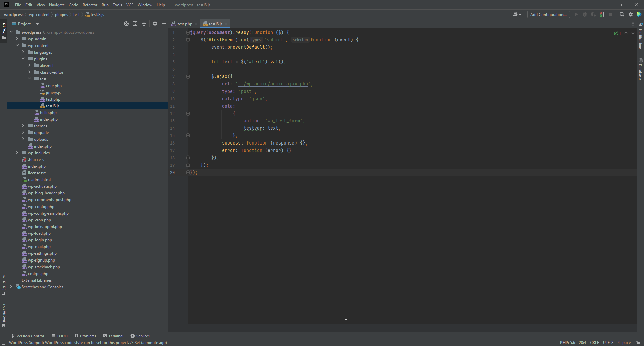
Task: Collapse the test plugin folder
Action: (30, 79)
